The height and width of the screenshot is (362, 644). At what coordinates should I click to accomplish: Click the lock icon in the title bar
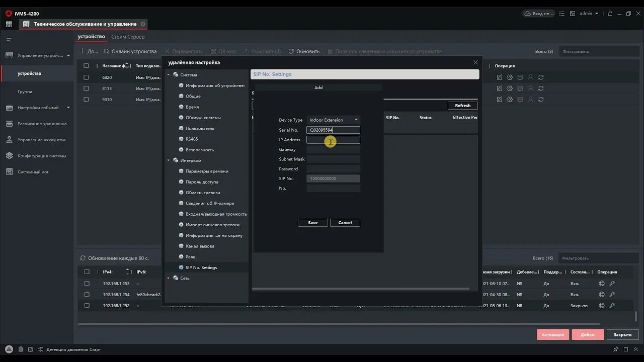point(610,14)
